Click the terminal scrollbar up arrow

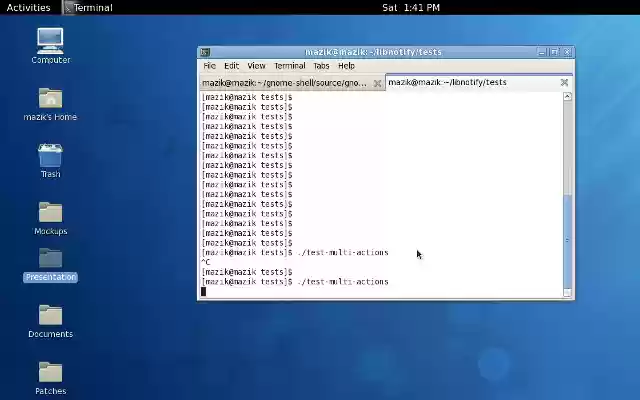coord(567,96)
